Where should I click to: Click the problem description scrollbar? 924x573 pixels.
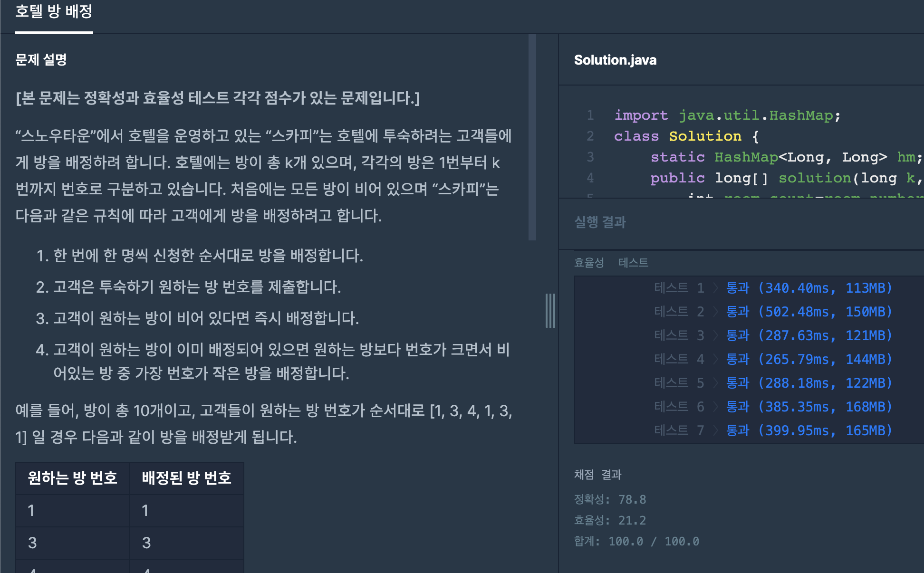click(532, 137)
